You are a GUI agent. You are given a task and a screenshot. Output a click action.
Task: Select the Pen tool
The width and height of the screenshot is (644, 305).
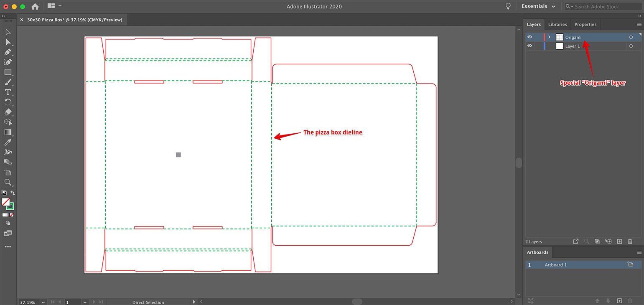click(8, 51)
